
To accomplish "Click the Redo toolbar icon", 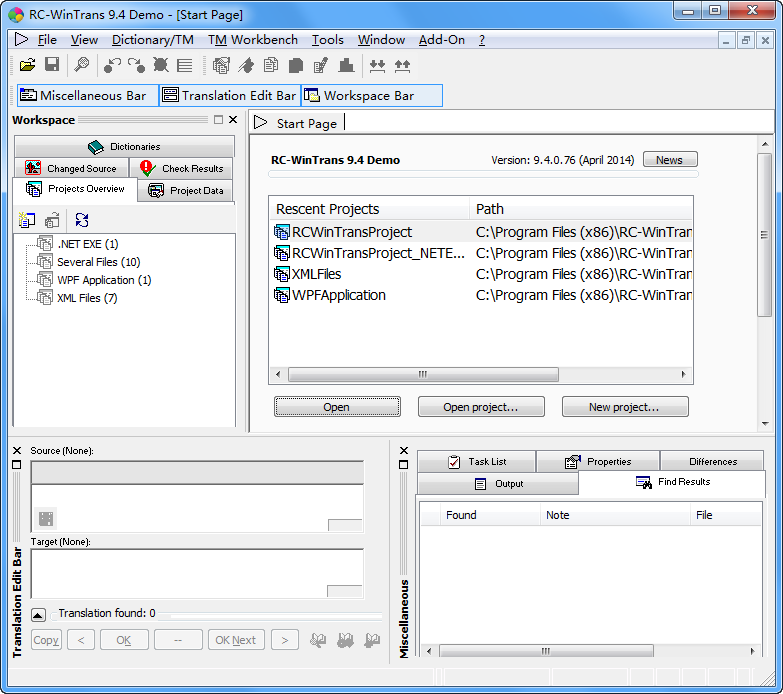I will click(x=136, y=65).
